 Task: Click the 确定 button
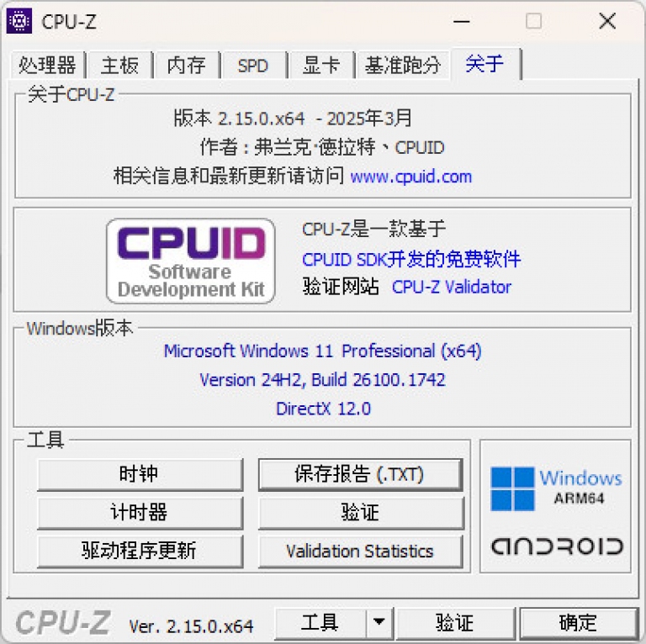[x=578, y=623]
